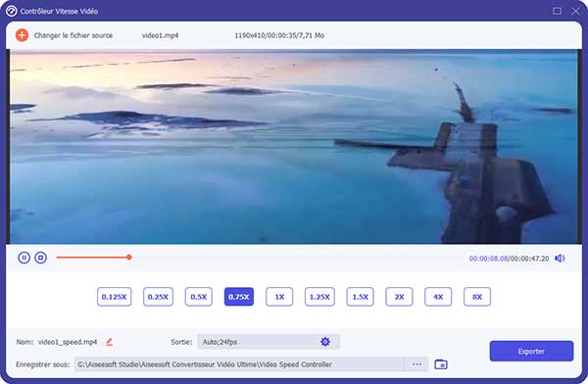This screenshot has height=384, width=588.
Task: Select 1.5X speed
Action: 360,297
